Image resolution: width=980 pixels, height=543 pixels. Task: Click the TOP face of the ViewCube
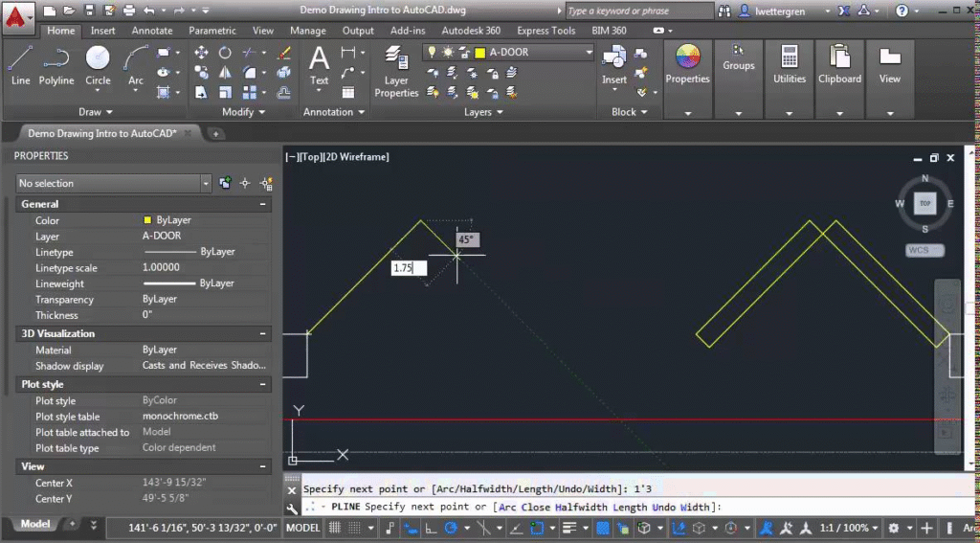click(x=924, y=203)
